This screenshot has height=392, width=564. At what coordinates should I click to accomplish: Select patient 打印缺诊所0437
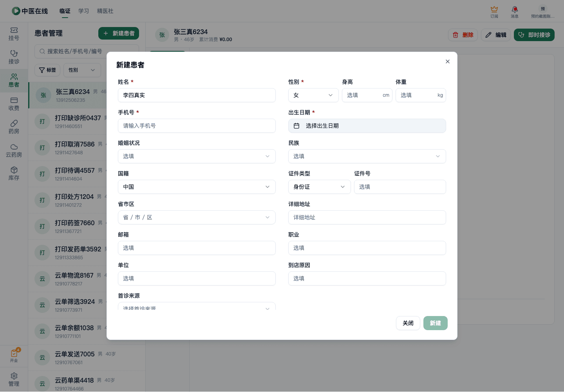click(x=67, y=121)
